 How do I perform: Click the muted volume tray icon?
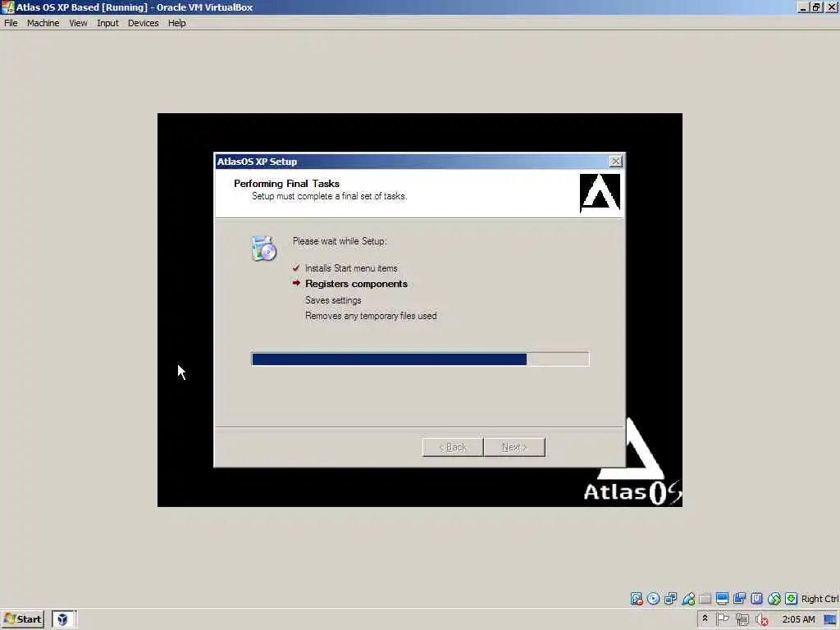762,620
